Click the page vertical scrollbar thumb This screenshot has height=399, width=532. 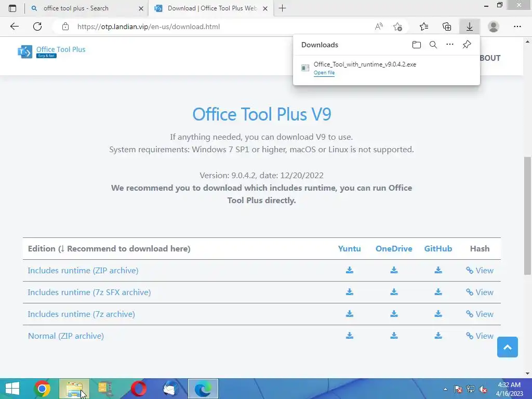pos(527,216)
